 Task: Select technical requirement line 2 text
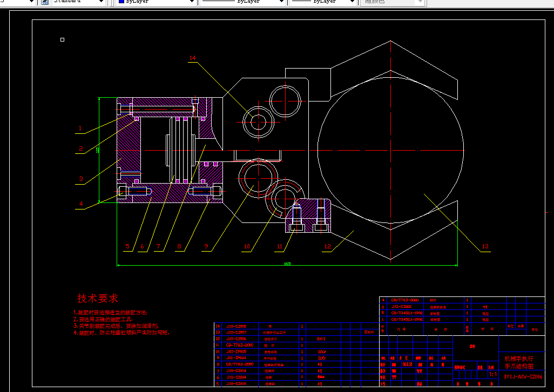(103, 319)
